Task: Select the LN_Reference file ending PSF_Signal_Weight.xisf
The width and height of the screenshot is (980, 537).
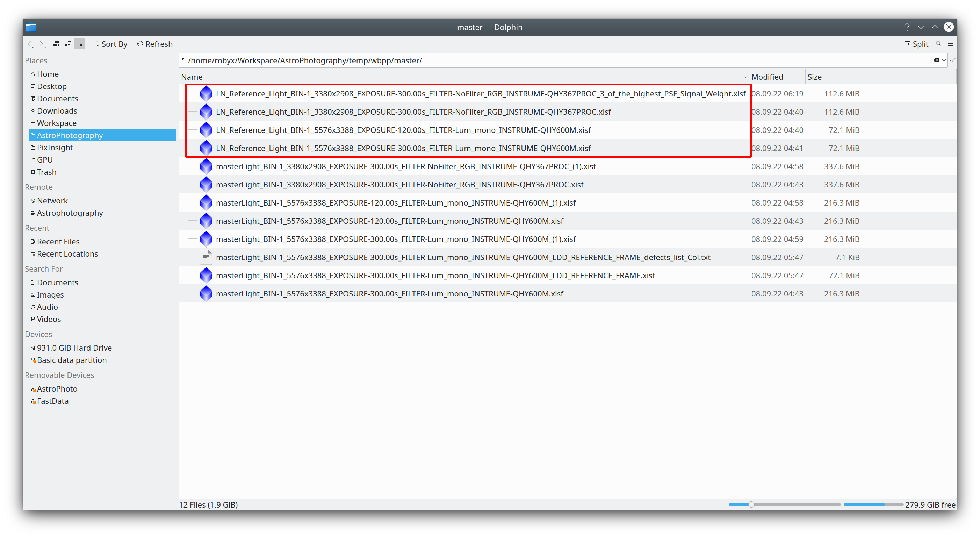Action: [x=481, y=94]
